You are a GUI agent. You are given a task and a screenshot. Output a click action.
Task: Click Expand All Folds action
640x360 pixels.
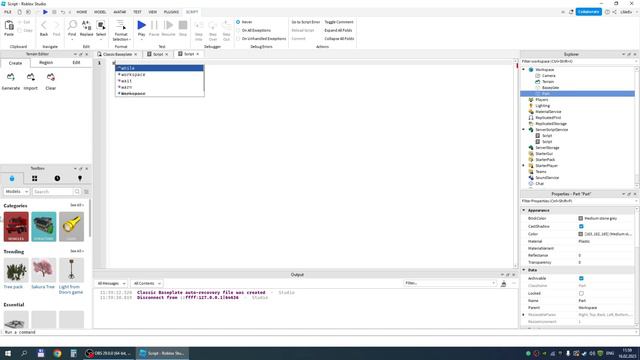click(x=338, y=30)
